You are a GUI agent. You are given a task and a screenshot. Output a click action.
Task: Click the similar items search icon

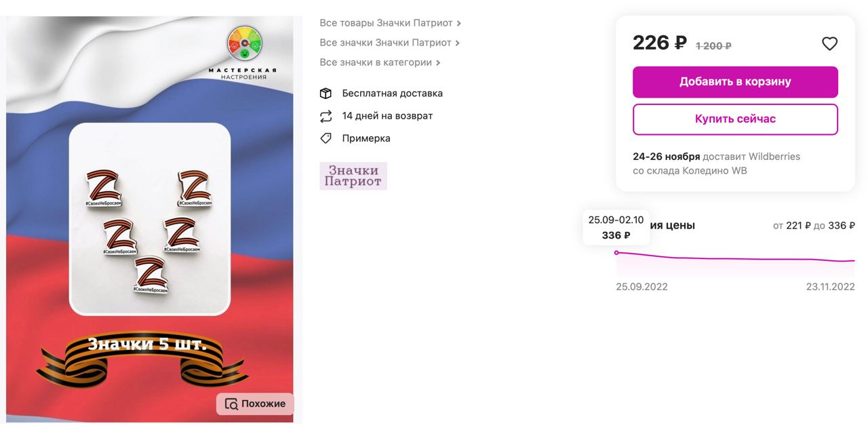[231, 404]
